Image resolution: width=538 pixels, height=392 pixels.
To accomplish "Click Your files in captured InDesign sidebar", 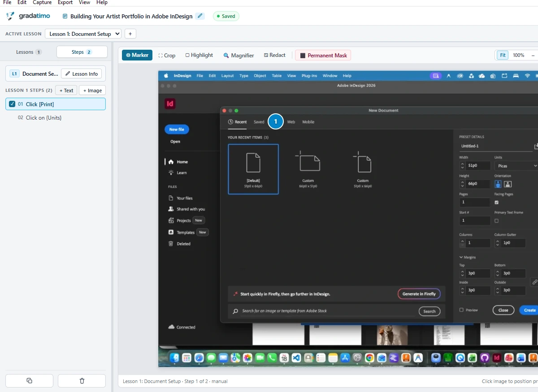I will coord(180,198).
